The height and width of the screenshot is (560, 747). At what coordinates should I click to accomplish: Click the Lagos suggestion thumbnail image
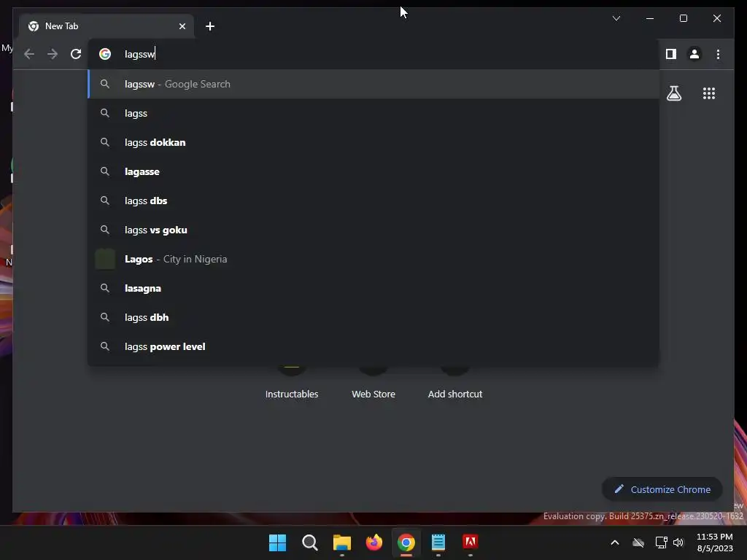(x=105, y=259)
